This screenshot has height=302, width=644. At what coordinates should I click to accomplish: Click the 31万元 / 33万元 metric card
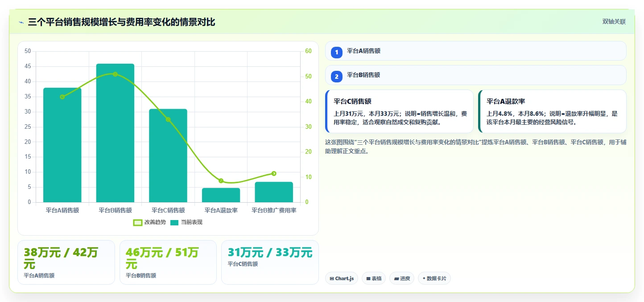pos(270,262)
